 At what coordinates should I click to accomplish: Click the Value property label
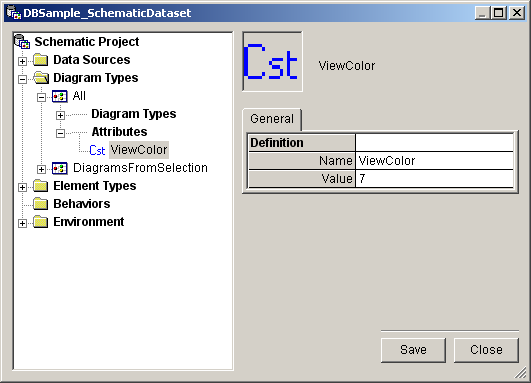coord(337,178)
